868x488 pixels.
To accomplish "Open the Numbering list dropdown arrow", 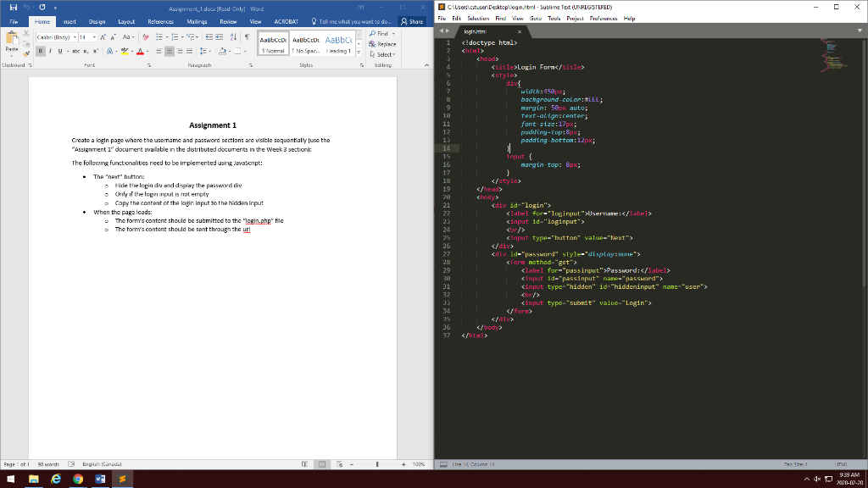I will point(182,37).
